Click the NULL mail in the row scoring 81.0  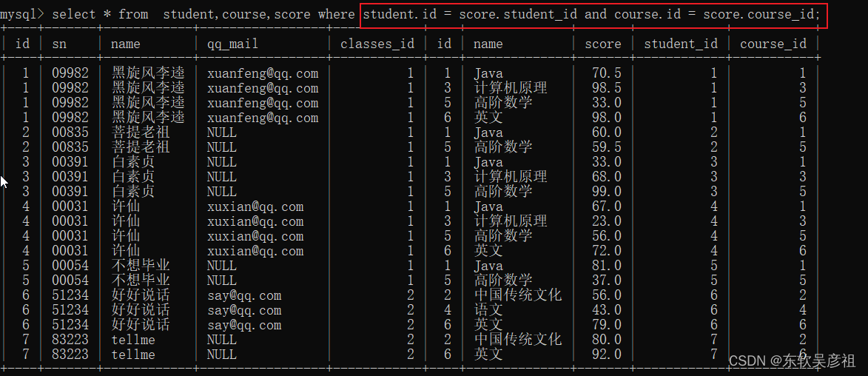(x=221, y=266)
